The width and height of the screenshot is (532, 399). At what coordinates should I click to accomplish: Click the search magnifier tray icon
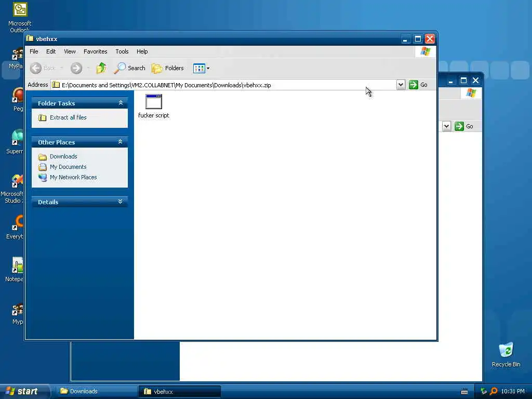tap(494, 391)
